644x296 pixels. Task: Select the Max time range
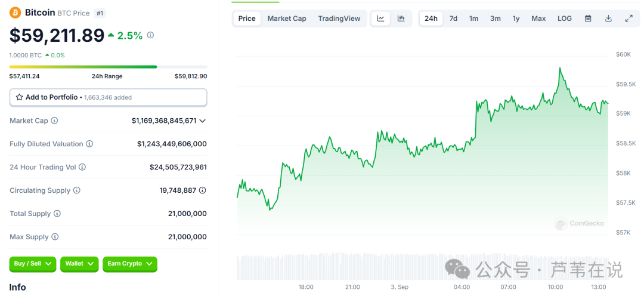538,18
